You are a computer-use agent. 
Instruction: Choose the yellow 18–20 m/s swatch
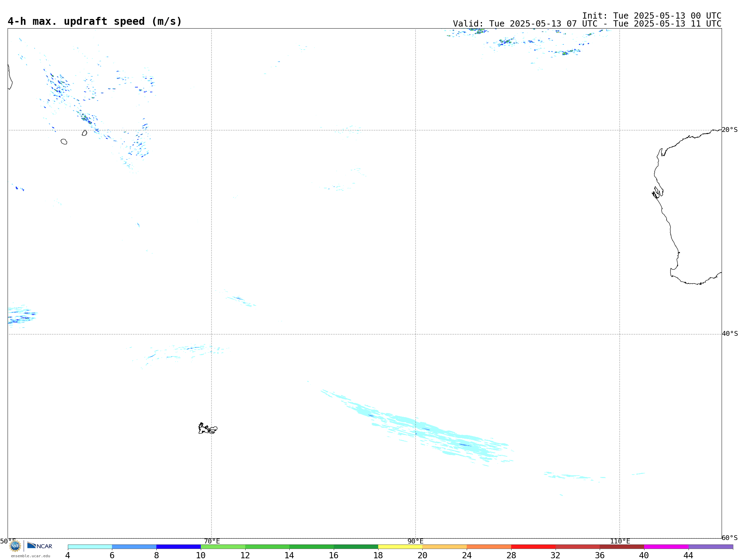tap(400, 547)
